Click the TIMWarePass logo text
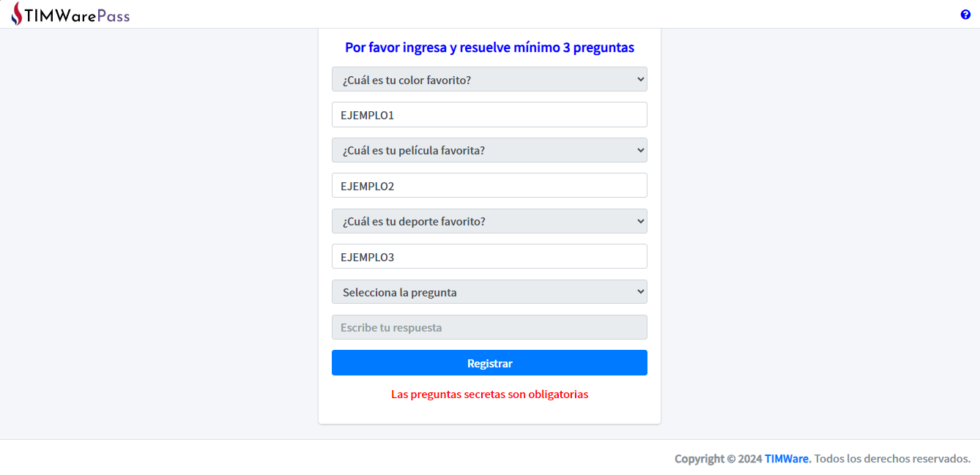Screen dimensions: 980x475 tap(75, 13)
